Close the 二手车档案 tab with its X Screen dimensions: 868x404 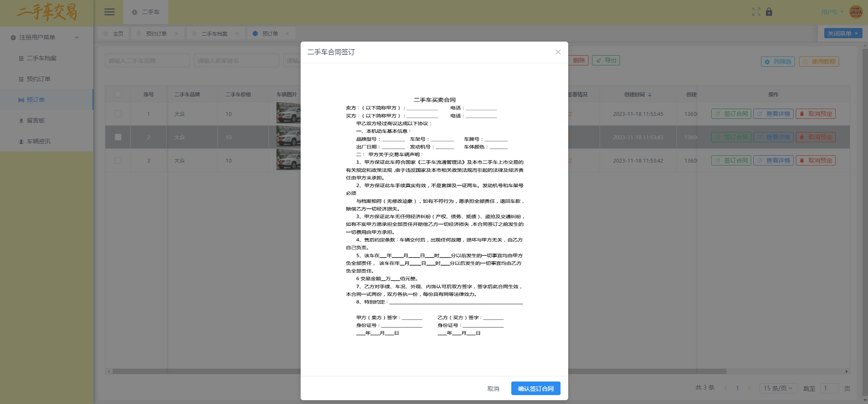pos(237,34)
